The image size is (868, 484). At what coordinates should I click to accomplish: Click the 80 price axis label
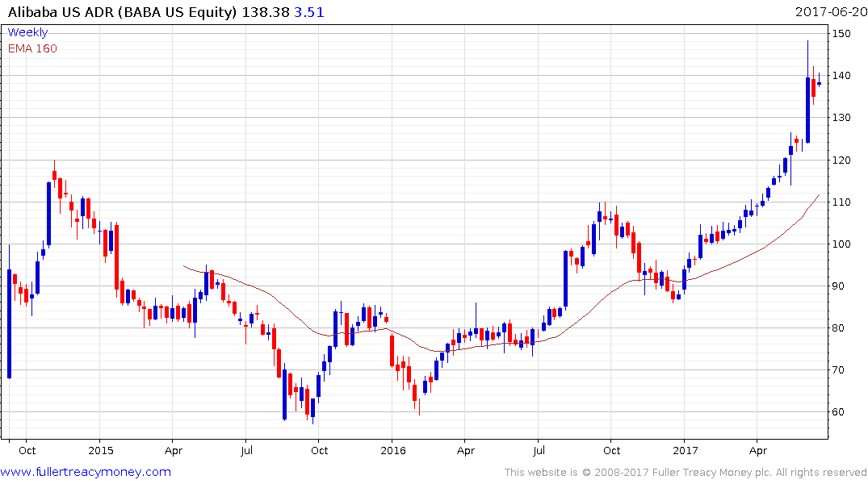click(839, 328)
